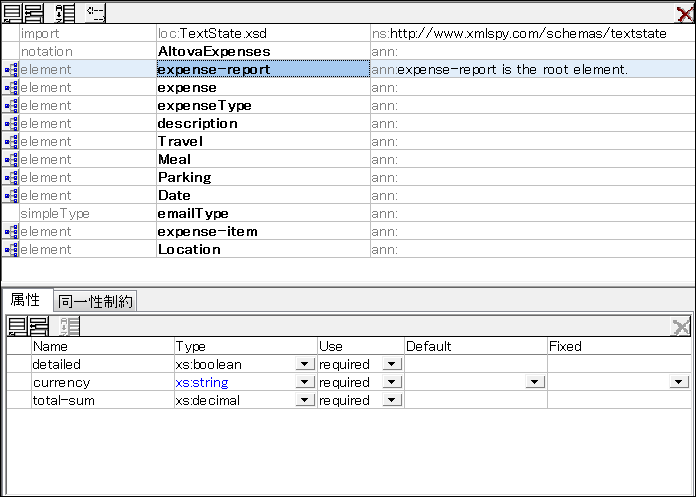Click the red X delete icon at top right
The height and width of the screenshot is (497, 696).
(684, 14)
